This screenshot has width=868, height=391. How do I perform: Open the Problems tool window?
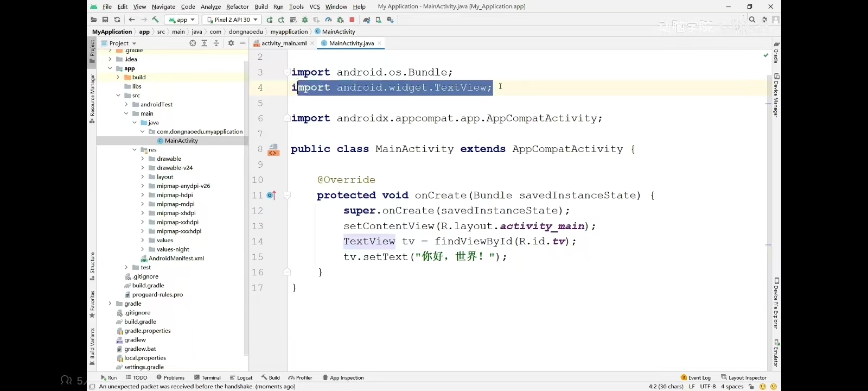170,377
